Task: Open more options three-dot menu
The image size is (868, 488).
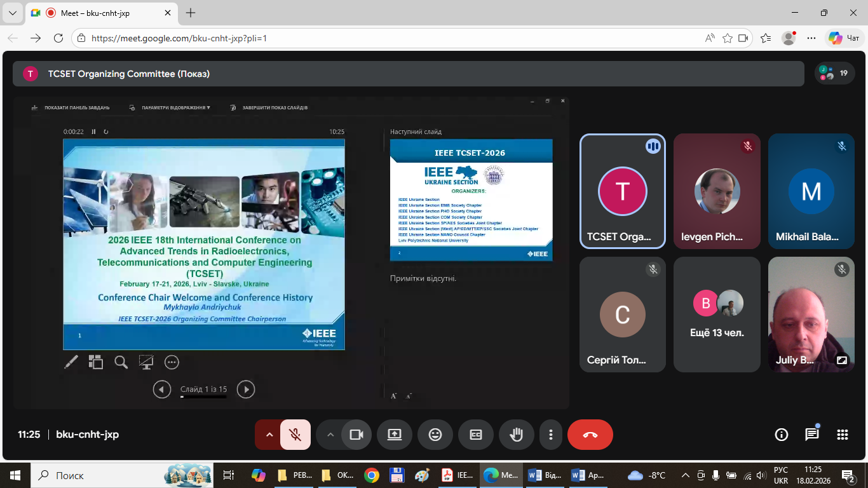Action: pyautogui.click(x=550, y=435)
